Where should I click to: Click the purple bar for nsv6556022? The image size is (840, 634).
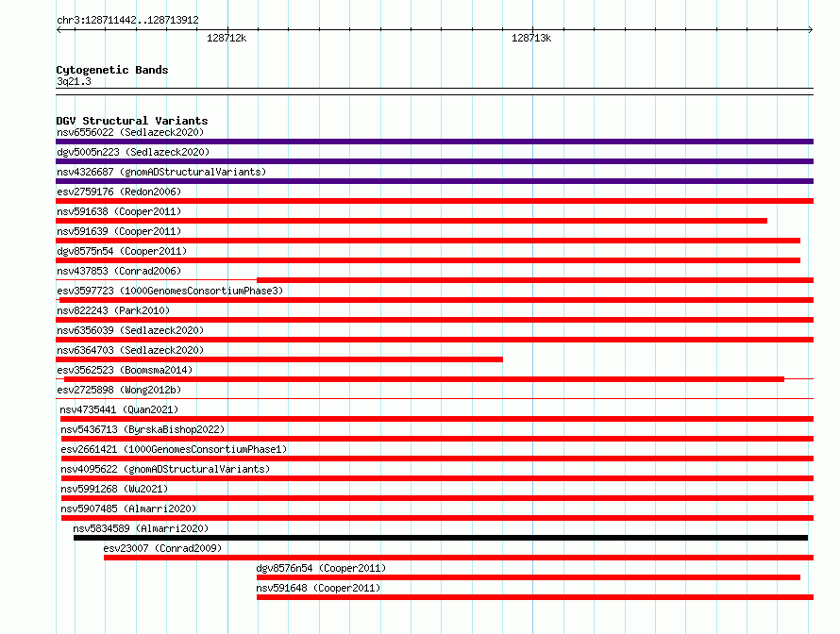(x=434, y=142)
